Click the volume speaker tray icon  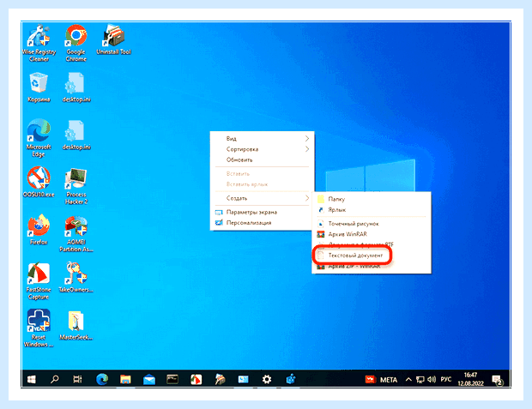pos(432,380)
